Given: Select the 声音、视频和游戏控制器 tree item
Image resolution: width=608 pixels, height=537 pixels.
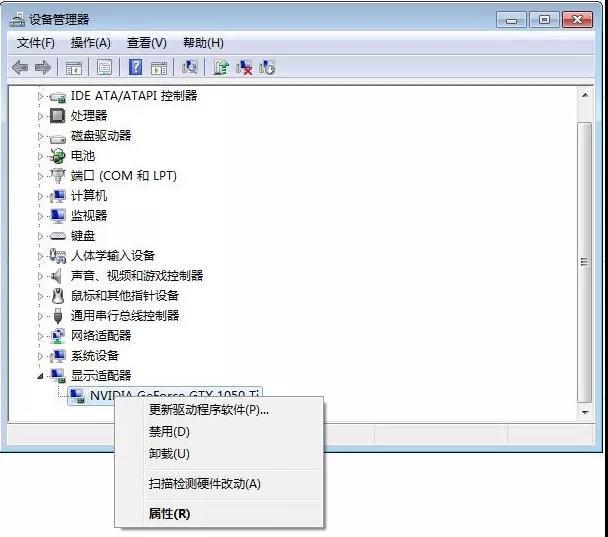Looking at the screenshot, I should click(137, 276).
